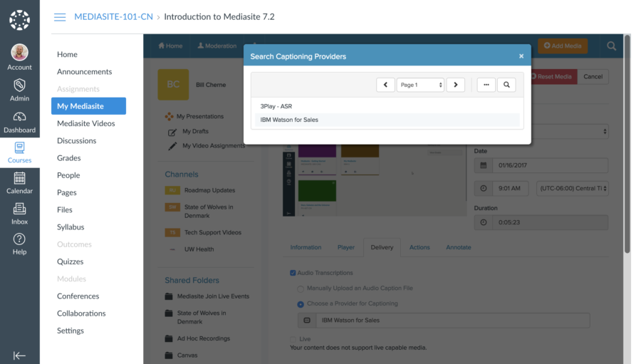This screenshot has height=364, width=641.
Task: Click the Add Media button
Action: [563, 46]
